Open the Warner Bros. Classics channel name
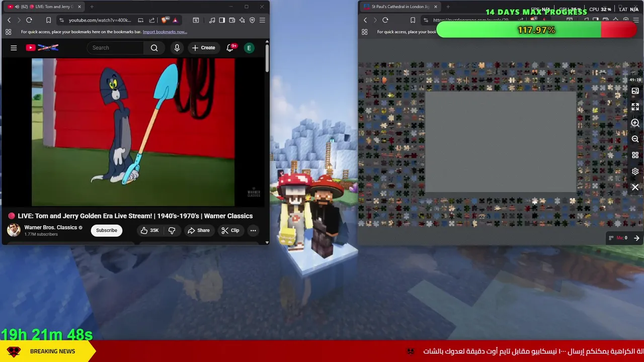The height and width of the screenshot is (362, 644). [50, 227]
